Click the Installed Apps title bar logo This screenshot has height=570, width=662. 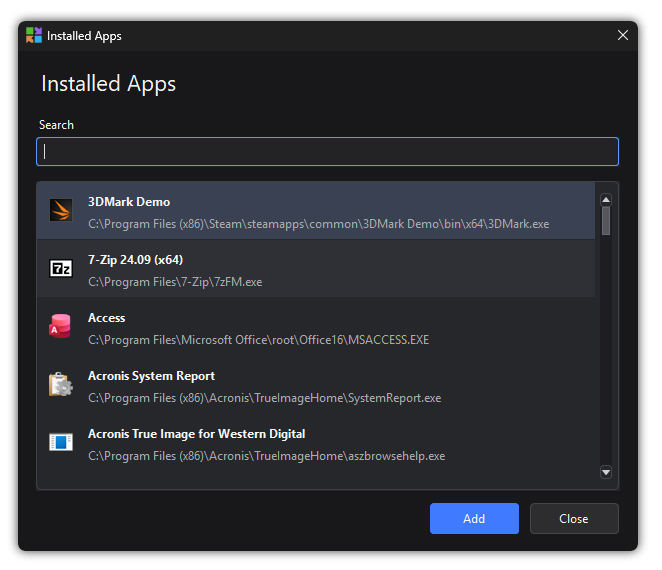coord(34,35)
